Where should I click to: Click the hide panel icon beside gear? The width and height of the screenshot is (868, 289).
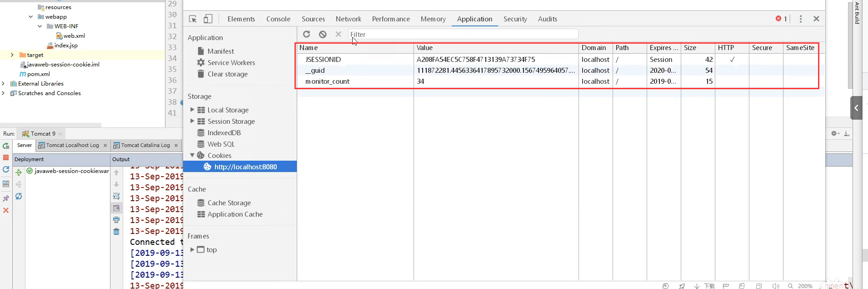pos(847,133)
